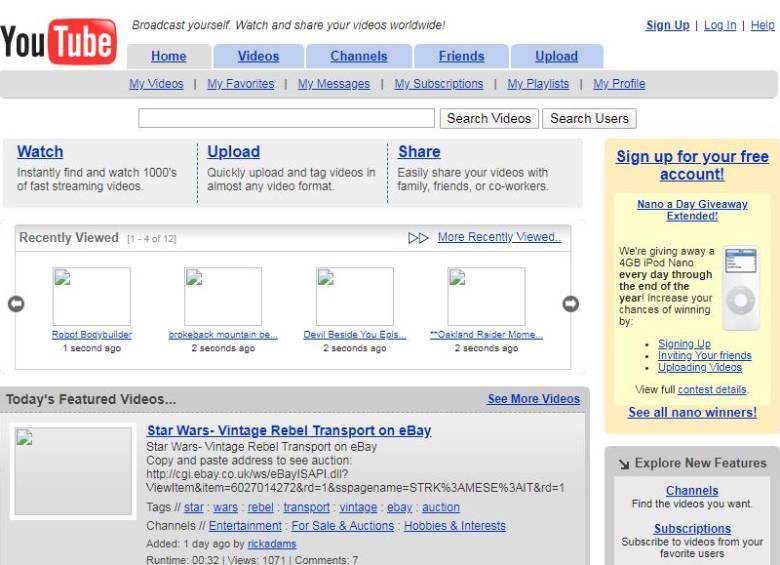Click the Oakland Raider Moments thumbnail
The height and width of the screenshot is (565, 780).
[487, 296]
